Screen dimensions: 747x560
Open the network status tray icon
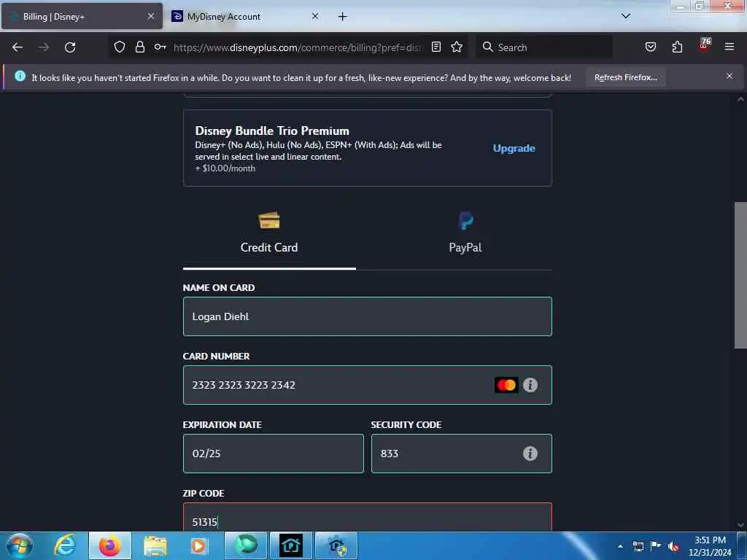click(638, 546)
